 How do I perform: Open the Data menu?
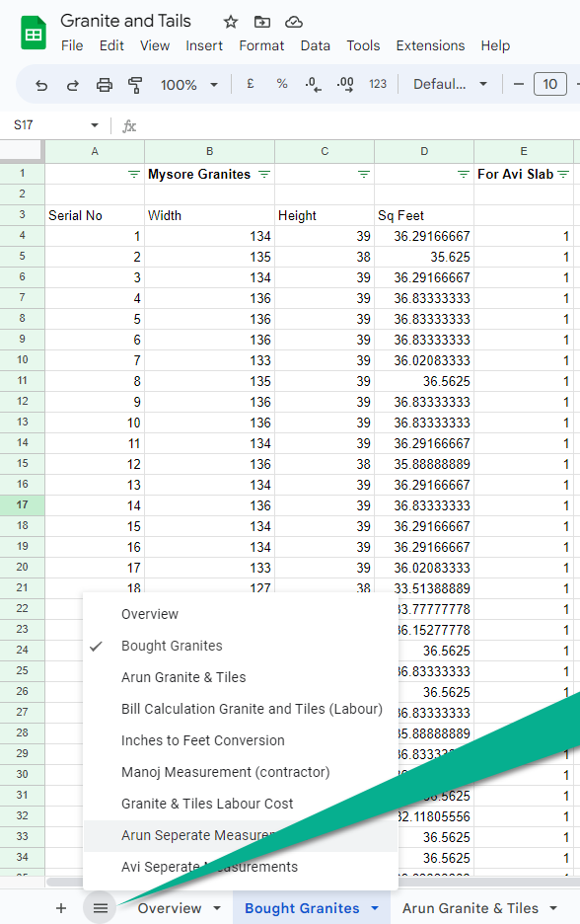315,46
